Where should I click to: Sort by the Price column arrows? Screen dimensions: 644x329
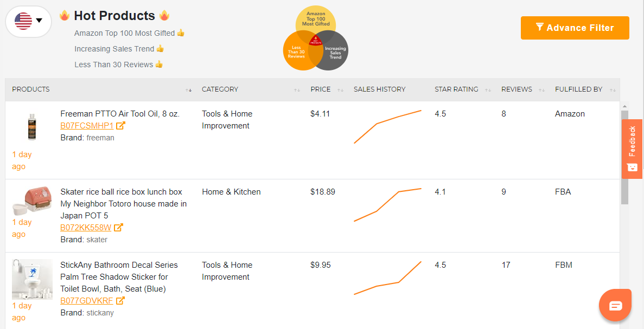pos(340,90)
